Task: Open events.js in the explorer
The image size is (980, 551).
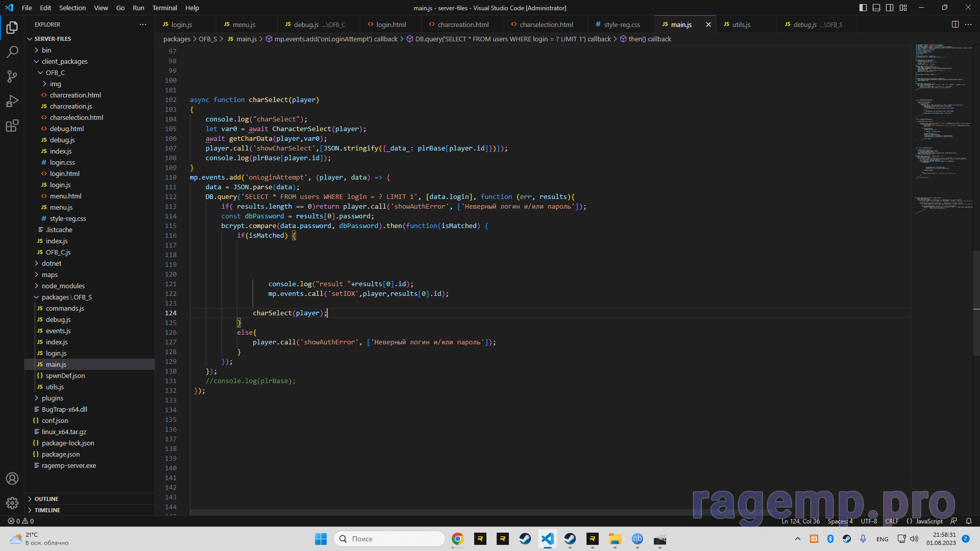Action: 58,331
